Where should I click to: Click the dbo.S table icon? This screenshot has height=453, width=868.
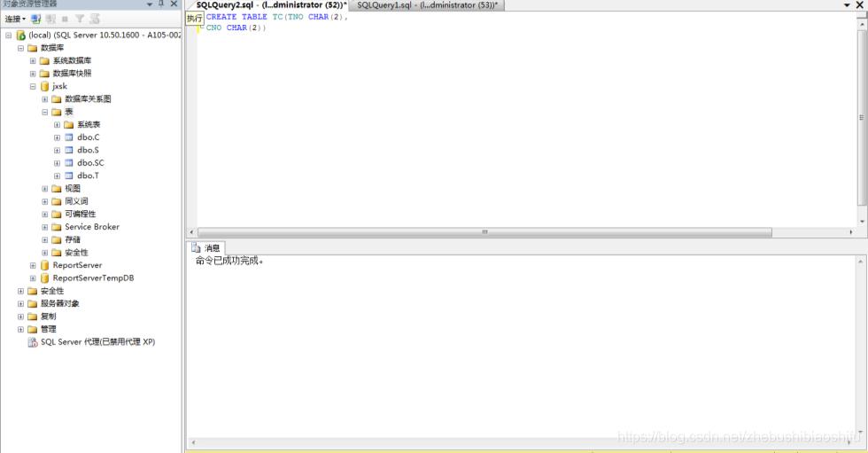[69, 150]
